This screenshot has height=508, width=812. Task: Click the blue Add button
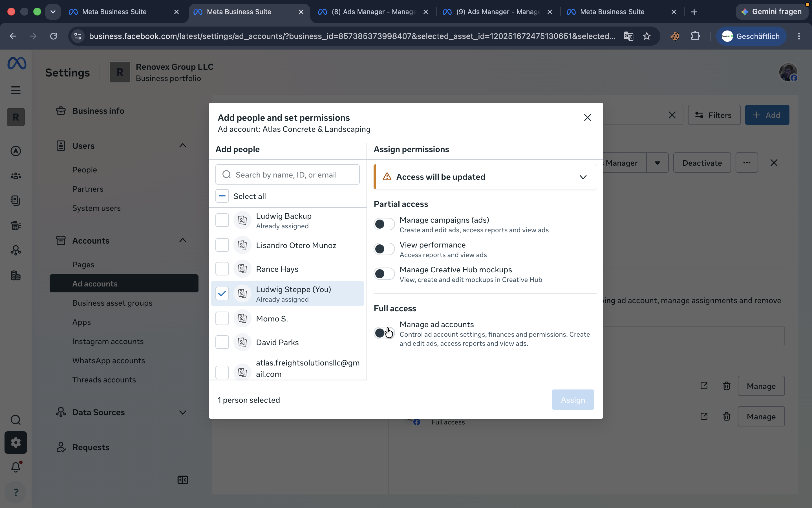(767, 115)
